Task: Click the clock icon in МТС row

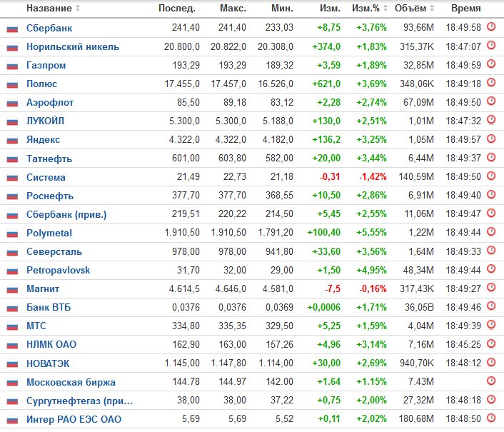Action: pyautogui.click(x=491, y=325)
